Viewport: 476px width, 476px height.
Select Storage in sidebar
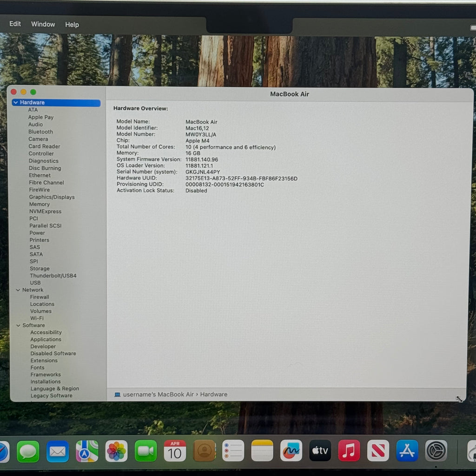(40, 269)
